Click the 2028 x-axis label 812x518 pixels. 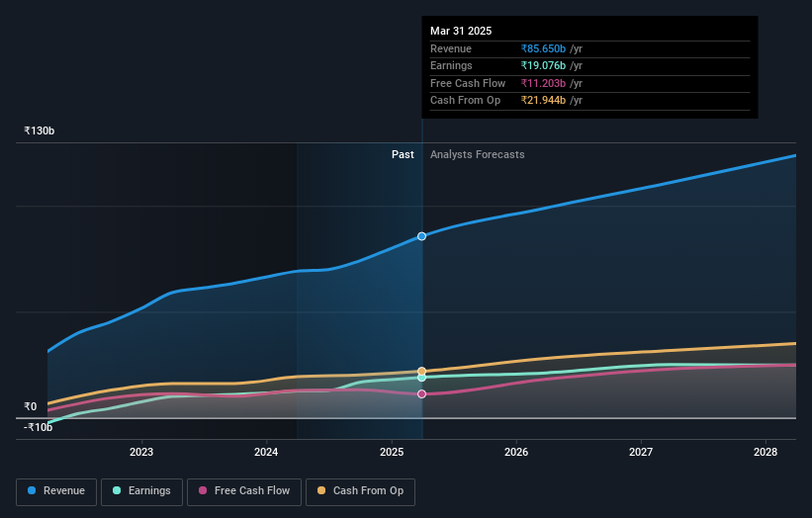pos(766,453)
